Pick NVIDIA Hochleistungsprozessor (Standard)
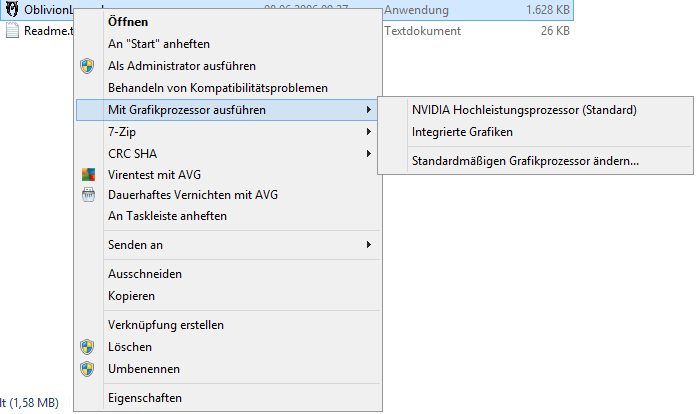The image size is (696, 414). pos(535,110)
